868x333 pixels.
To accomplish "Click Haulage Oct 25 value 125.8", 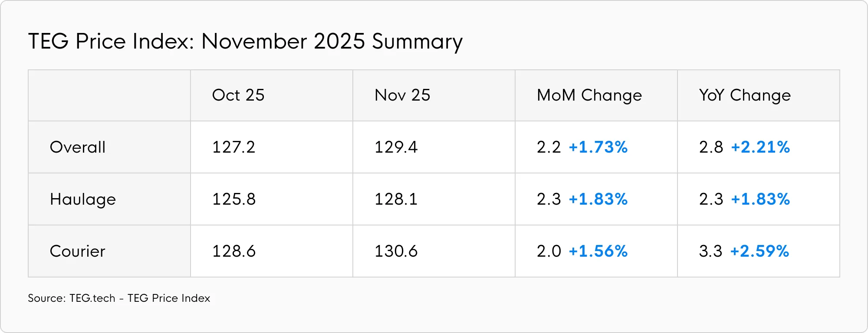I will pyautogui.click(x=233, y=199).
